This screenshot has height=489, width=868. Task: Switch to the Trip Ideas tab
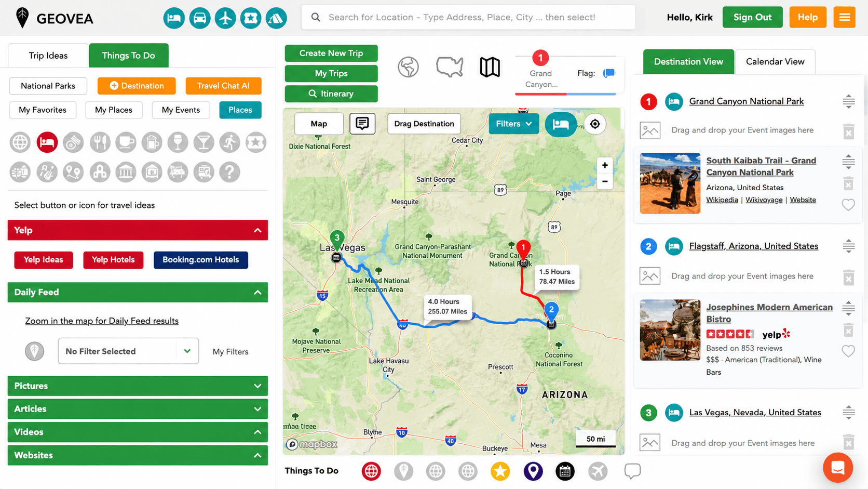click(x=48, y=56)
